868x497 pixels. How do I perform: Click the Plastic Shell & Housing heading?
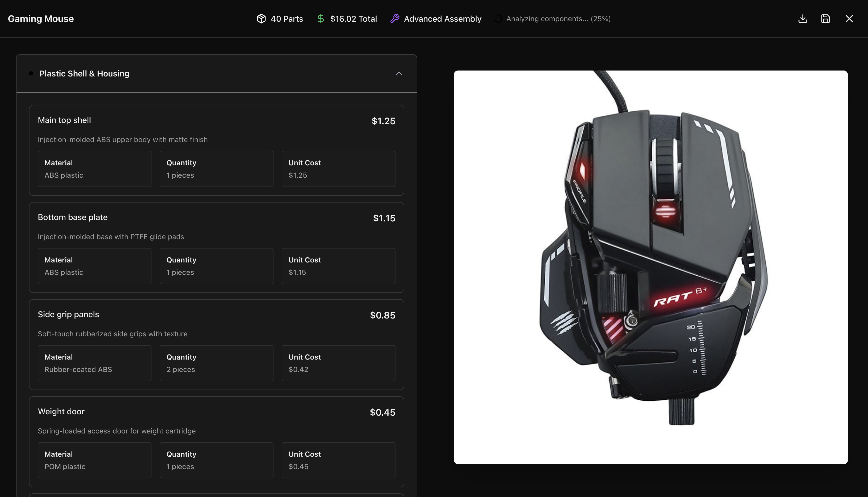click(84, 73)
